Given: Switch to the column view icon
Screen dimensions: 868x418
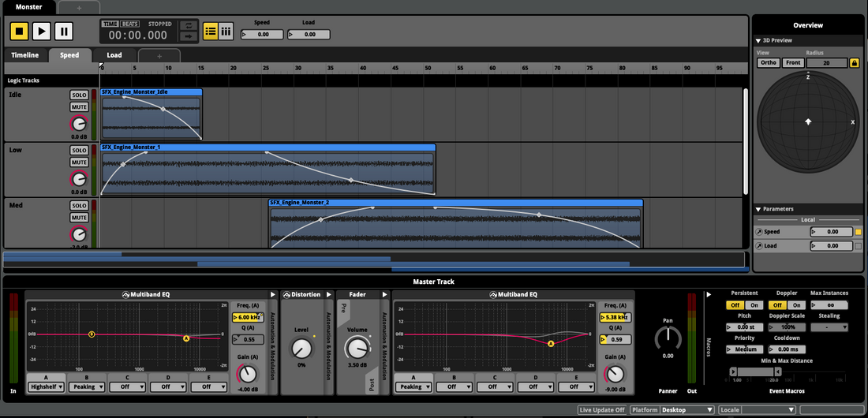Looking at the screenshot, I should [226, 32].
